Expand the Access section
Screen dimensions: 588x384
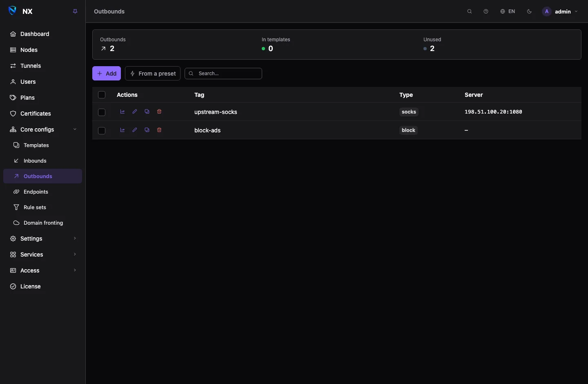click(x=42, y=270)
